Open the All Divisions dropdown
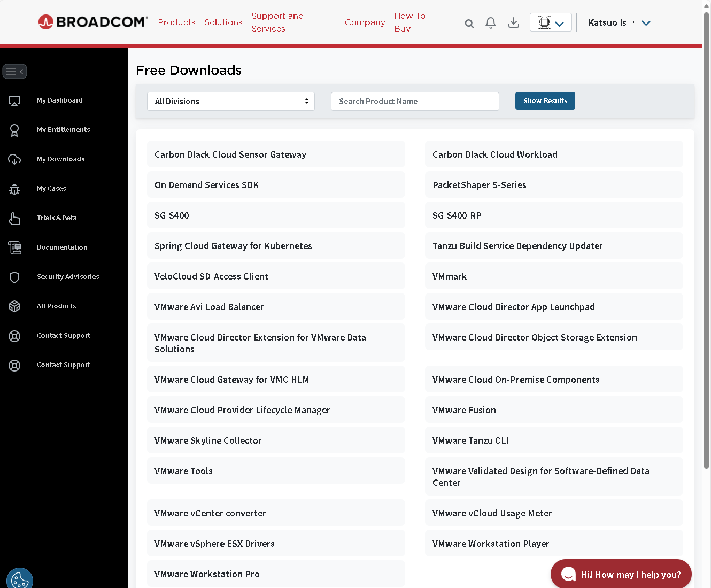This screenshot has width=711, height=588. pos(231,101)
